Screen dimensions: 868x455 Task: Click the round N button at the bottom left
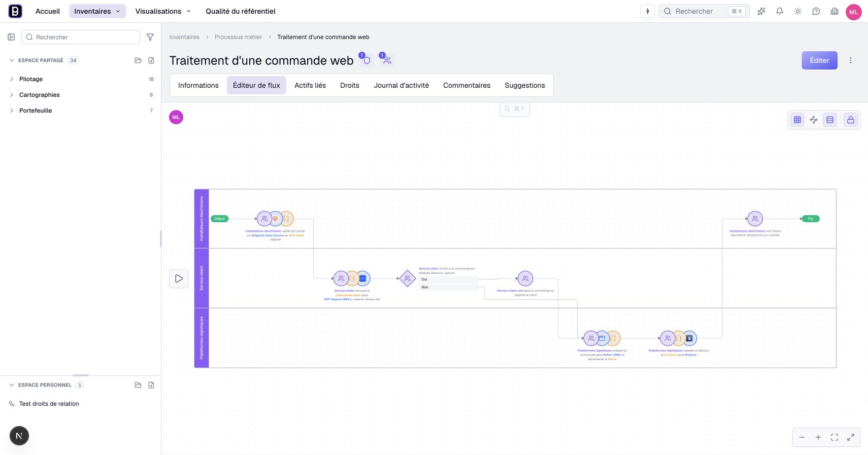click(19, 436)
